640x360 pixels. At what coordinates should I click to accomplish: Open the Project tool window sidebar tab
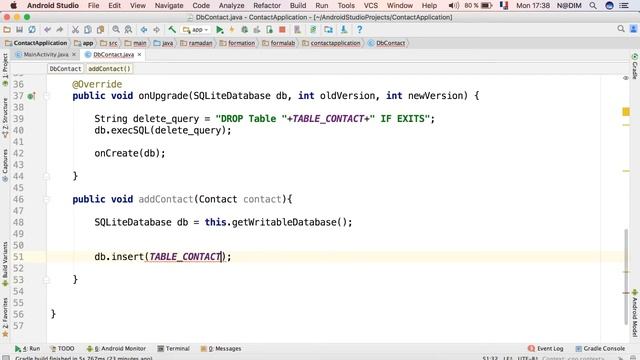click(5, 69)
